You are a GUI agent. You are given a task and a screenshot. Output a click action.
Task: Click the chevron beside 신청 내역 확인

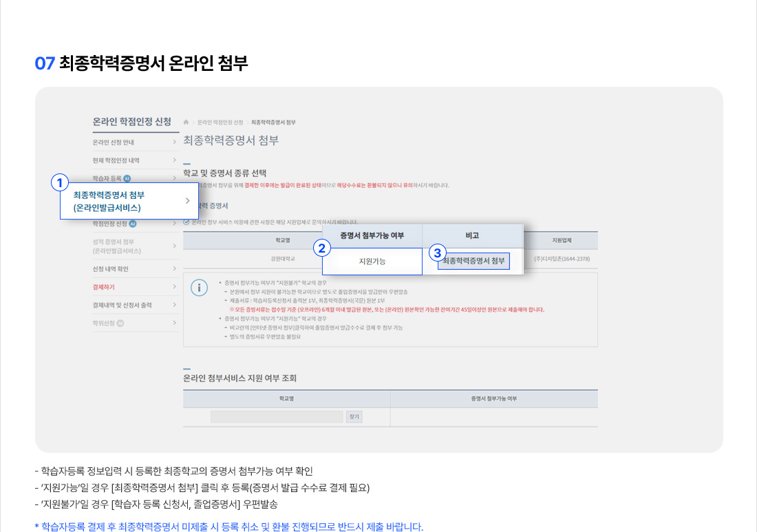click(175, 268)
